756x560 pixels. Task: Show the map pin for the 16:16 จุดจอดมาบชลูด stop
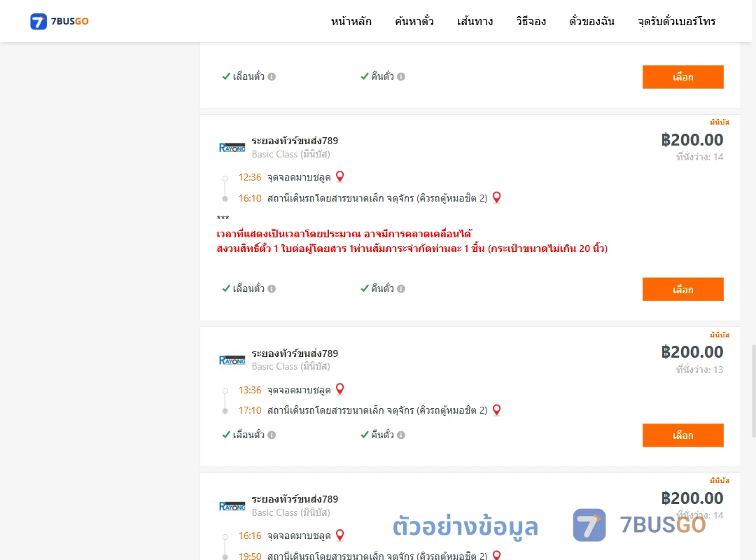click(x=340, y=535)
